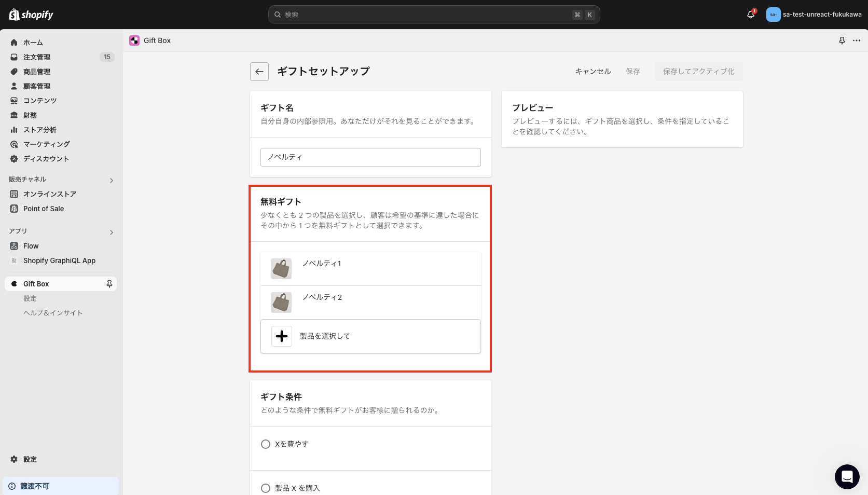The width and height of the screenshot is (868, 495).
Task: Click the back arrow to leave ギフトセットアップ
Action: (259, 72)
